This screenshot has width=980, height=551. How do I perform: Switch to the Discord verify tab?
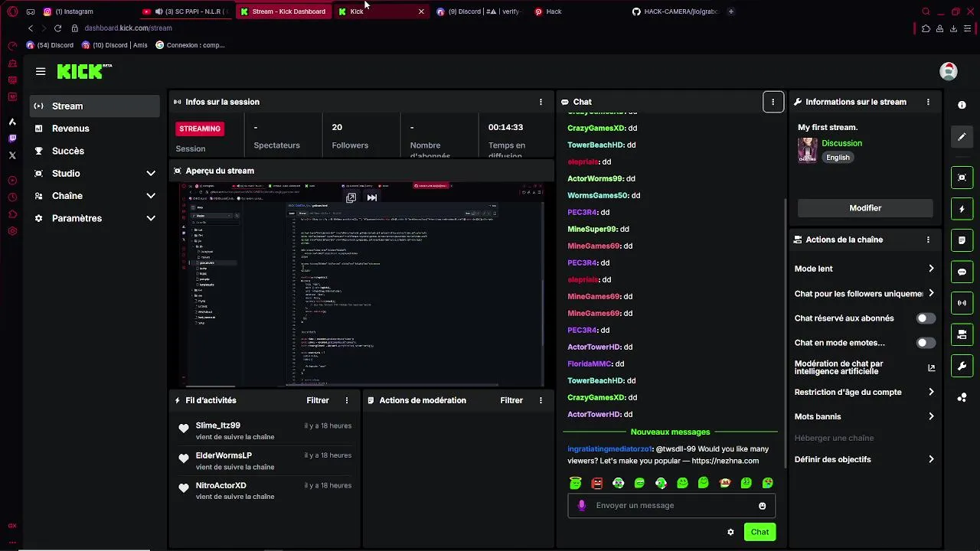[x=479, y=11]
